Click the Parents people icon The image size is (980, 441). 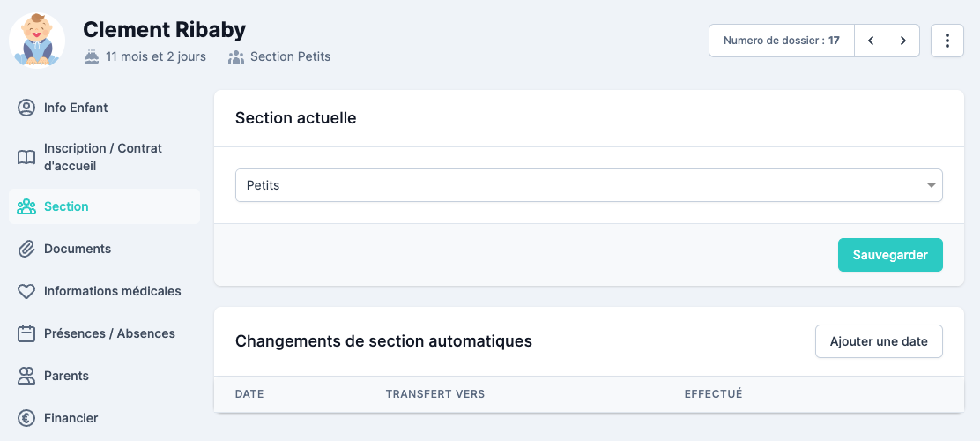click(26, 376)
